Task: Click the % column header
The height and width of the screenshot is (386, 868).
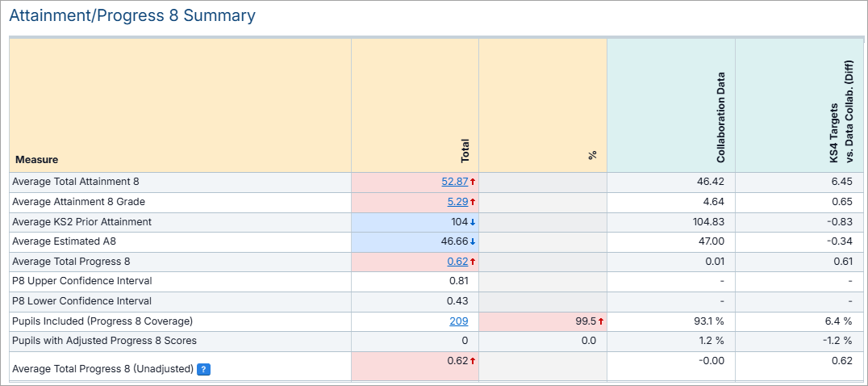Action: pyautogui.click(x=592, y=155)
